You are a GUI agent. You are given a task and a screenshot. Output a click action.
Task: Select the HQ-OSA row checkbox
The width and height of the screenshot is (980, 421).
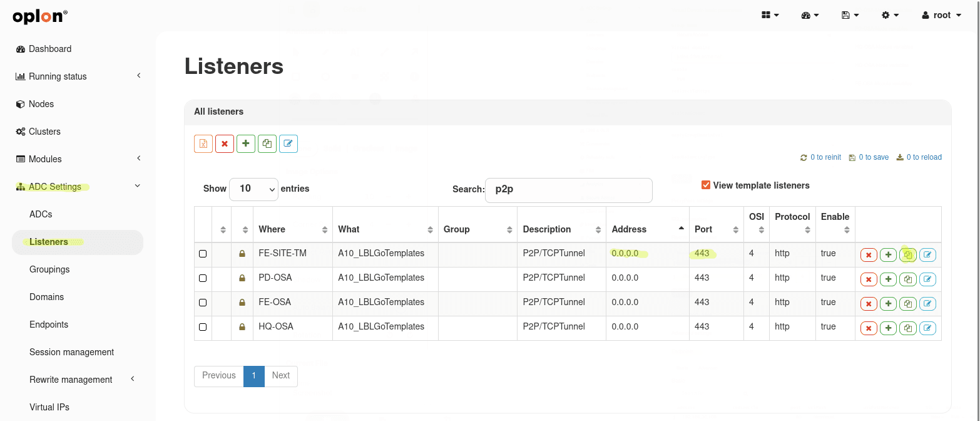click(203, 327)
